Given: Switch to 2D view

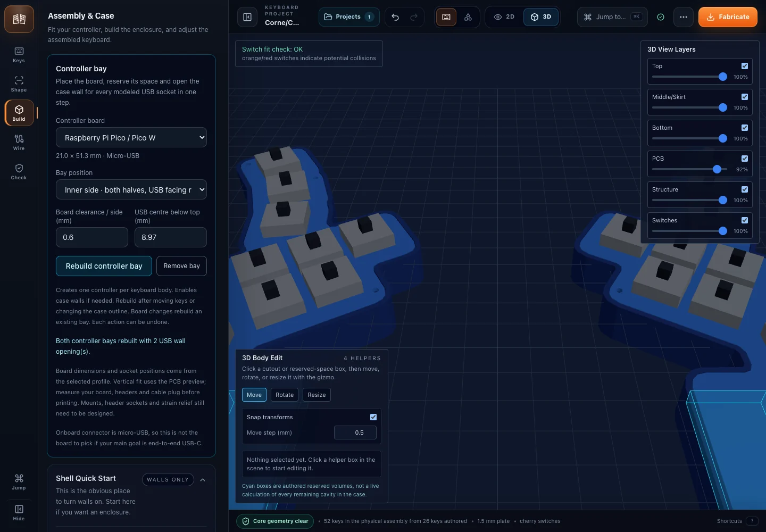Looking at the screenshot, I should click(x=504, y=17).
